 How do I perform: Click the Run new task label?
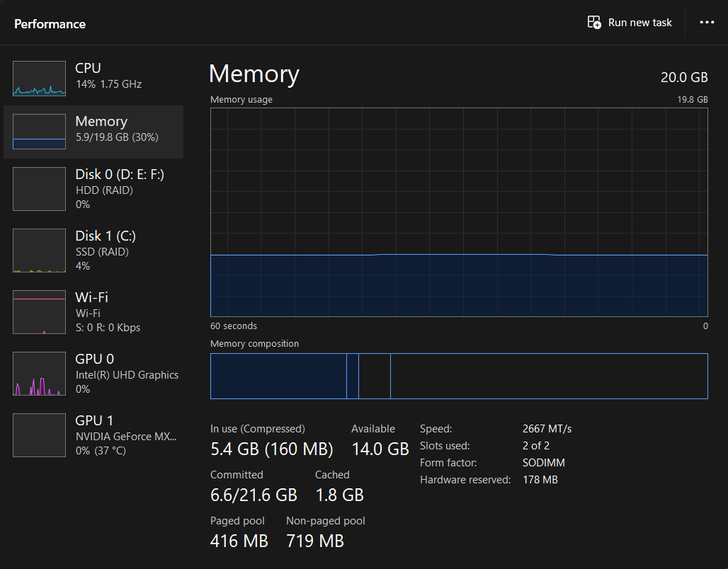click(x=639, y=23)
